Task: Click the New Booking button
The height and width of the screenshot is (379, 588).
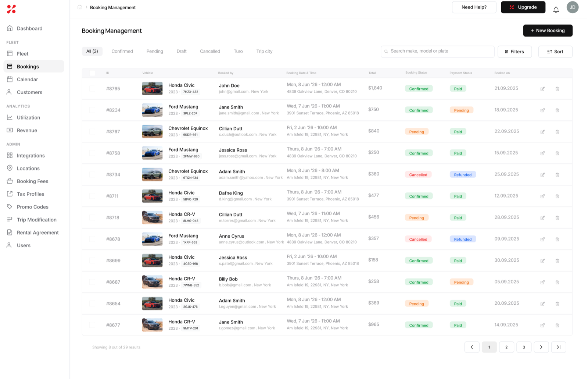Action: tap(548, 31)
